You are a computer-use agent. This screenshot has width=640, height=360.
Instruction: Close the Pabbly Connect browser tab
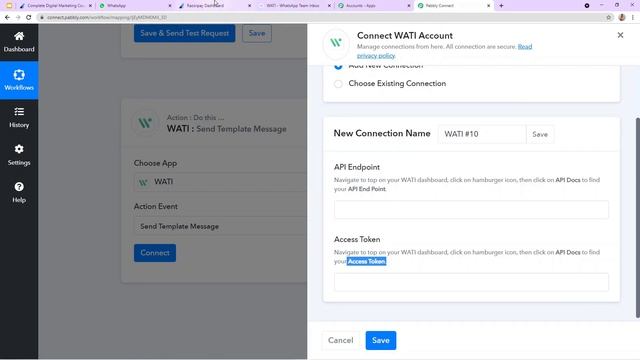coord(489,6)
